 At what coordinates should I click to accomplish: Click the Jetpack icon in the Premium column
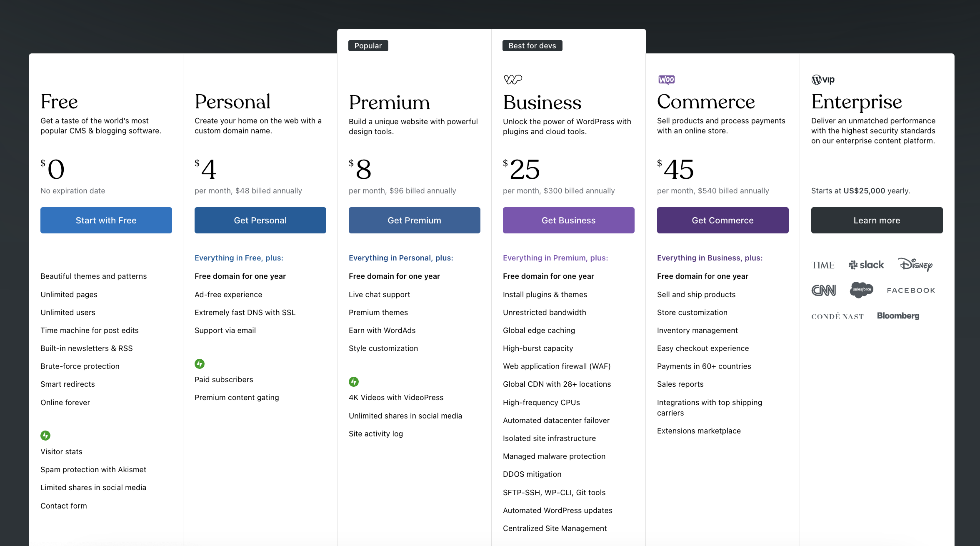point(354,382)
